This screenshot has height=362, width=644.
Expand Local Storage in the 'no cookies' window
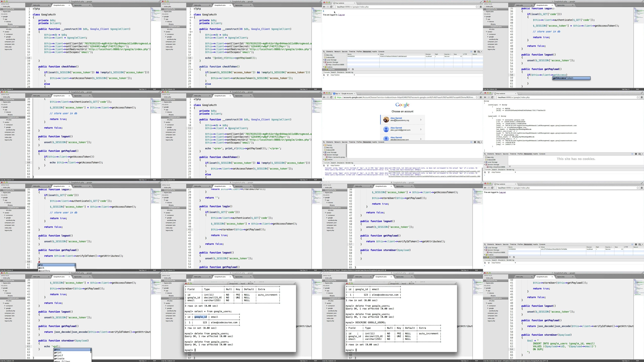click(x=484, y=162)
